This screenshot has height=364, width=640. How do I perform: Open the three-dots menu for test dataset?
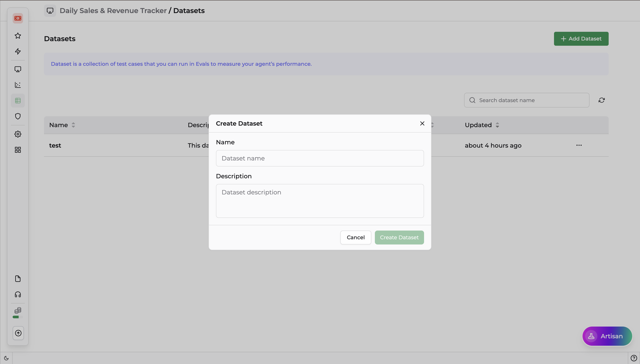579,145
